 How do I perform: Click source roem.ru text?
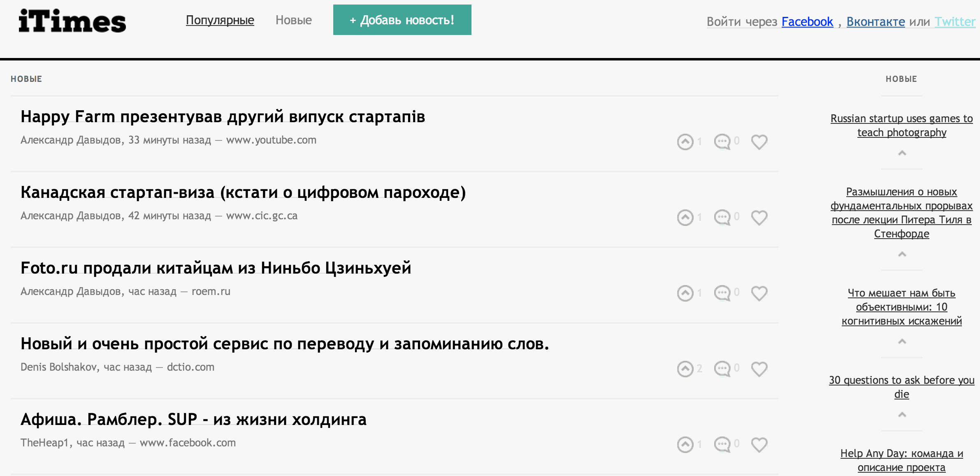pyautogui.click(x=211, y=292)
